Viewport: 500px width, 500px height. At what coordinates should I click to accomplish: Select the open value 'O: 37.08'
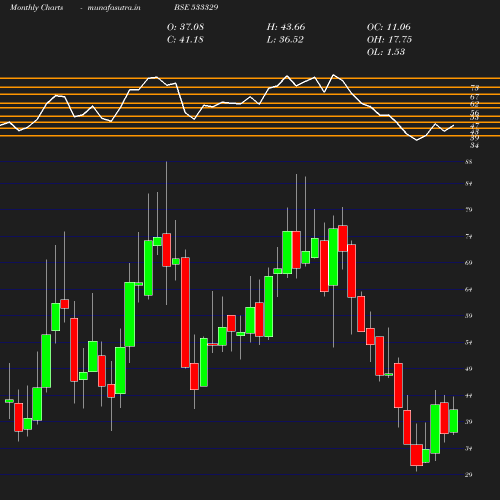[x=185, y=27]
